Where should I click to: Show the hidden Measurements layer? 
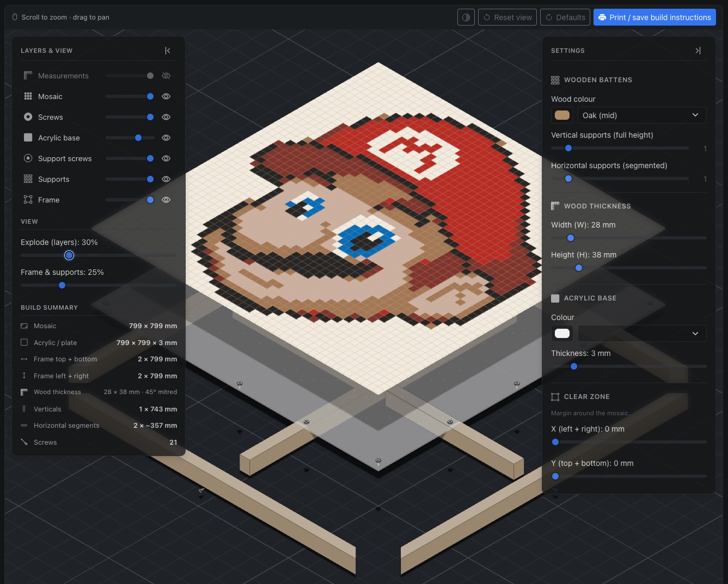[x=166, y=76]
